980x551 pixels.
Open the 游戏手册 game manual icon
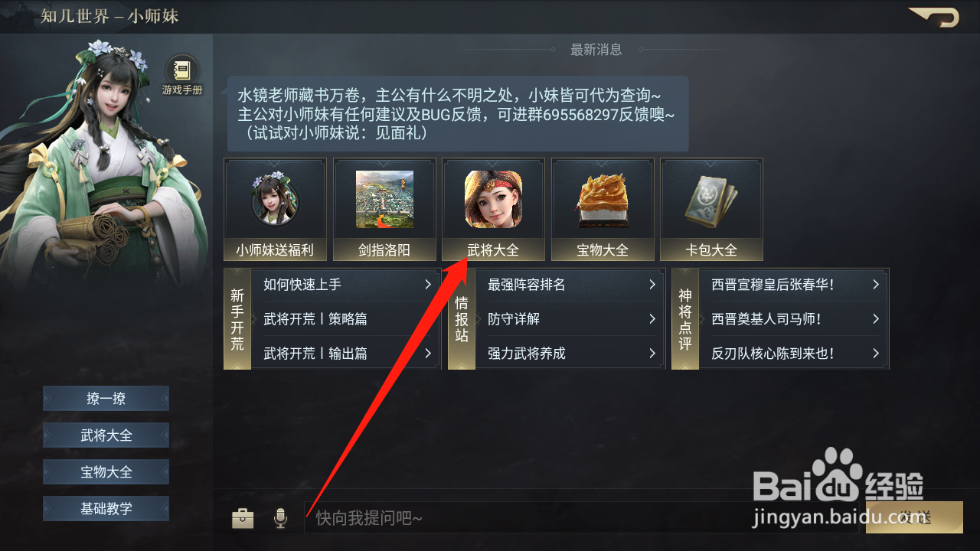[x=182, y=75]
